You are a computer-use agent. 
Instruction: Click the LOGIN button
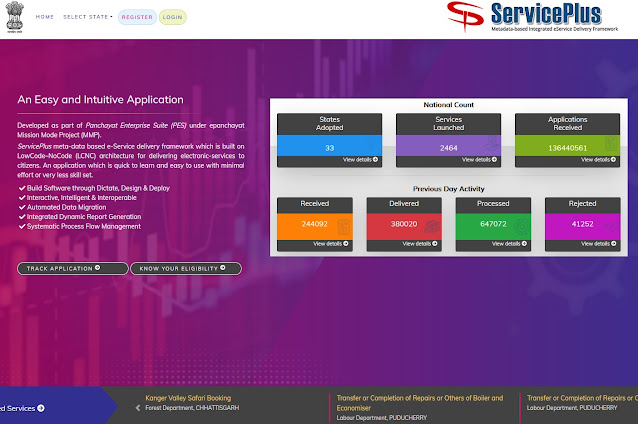173,17
